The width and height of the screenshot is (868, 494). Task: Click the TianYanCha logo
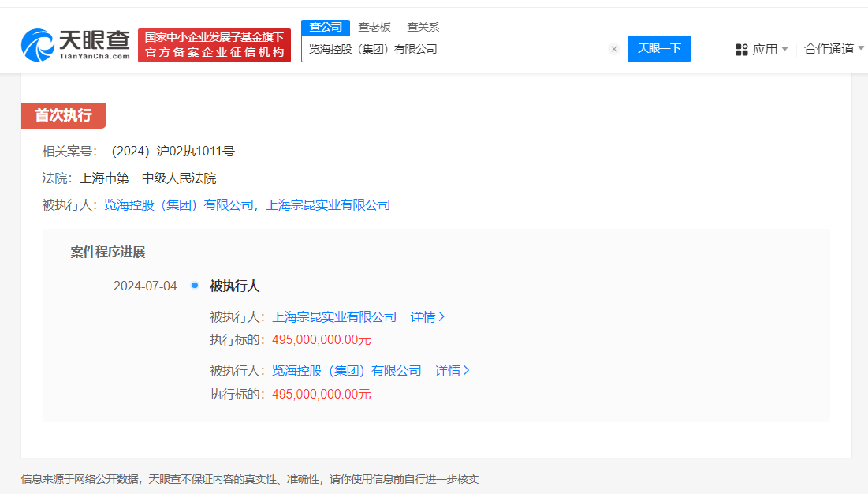point(76,45)
